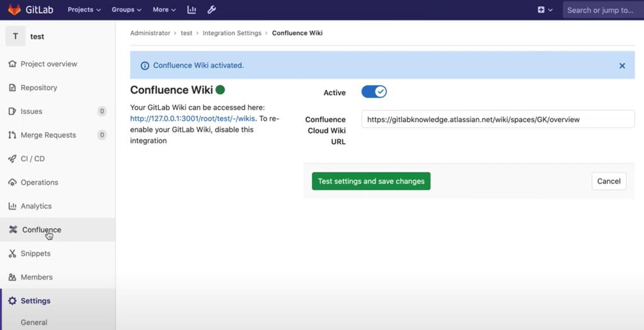
Task: Click the Confluence Wiki heading
Action: click(x=171, y=90)
